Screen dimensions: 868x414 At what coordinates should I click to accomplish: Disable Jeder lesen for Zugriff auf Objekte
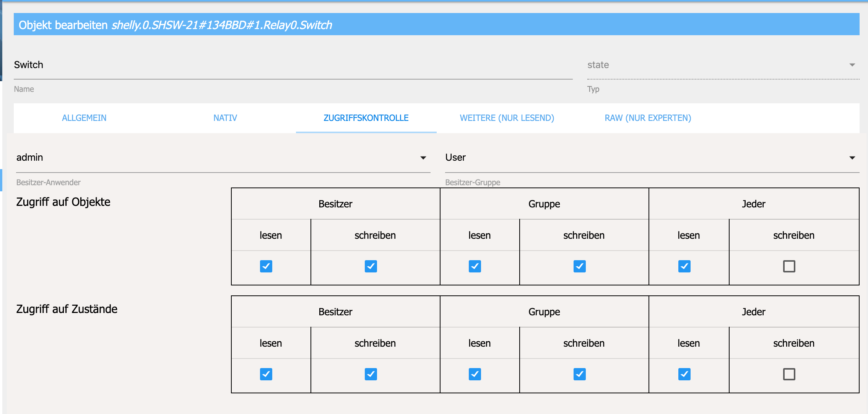click(684, 266)
